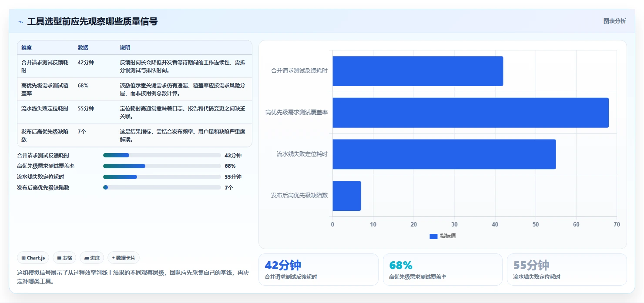The height and width of the screenshot is (303, 644).
Task: Click the progress bar beside the 42分钟 value
Action: [x=162, y=155]
